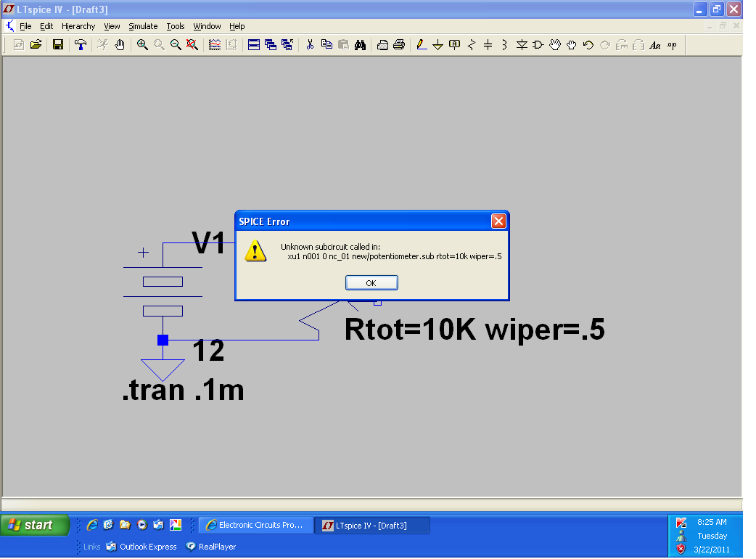Screen dimensions: 756x559
Task: Open a file with the folder icon
Action: [36, 45]
